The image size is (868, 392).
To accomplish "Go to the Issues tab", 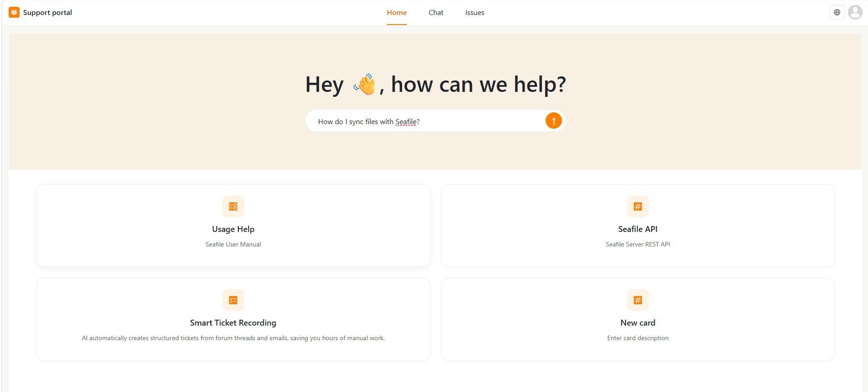I will pyautogui.click(x=475, y=13).
